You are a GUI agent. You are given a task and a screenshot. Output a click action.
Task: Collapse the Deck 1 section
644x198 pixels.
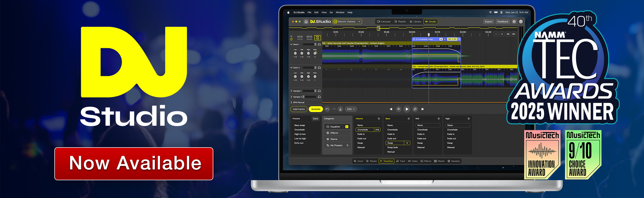point(291,45)
